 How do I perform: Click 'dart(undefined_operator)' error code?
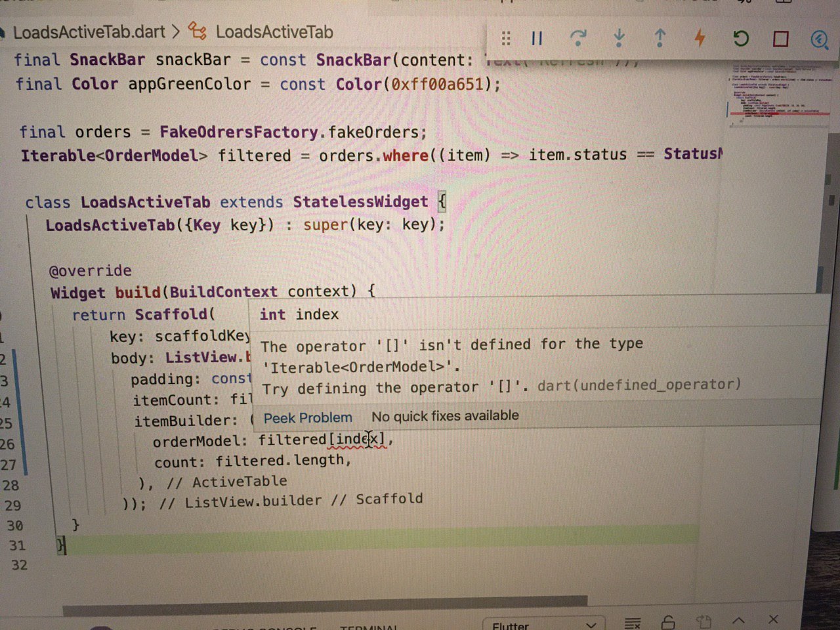tap(639, 385)
